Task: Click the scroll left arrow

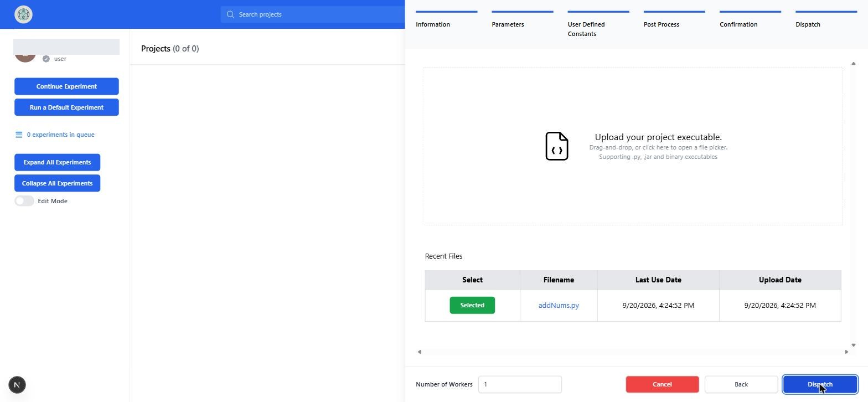Action: [419, 352]
